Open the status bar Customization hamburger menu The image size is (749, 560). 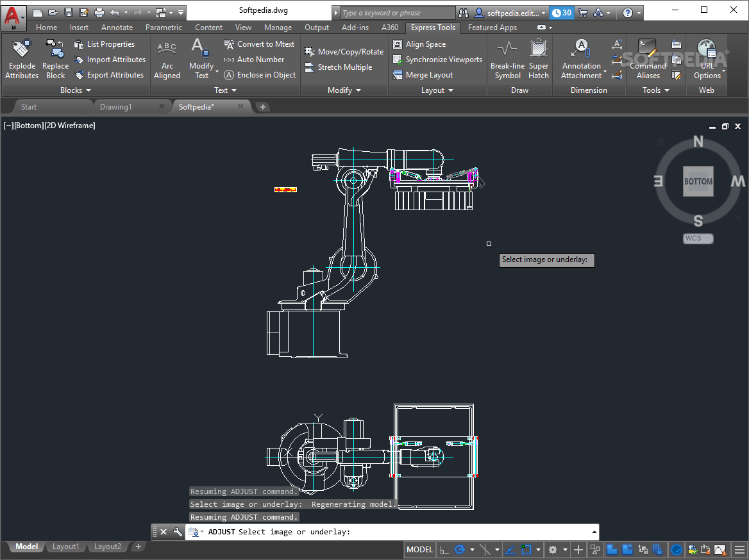pyautogui.click(x=739, y=550)
